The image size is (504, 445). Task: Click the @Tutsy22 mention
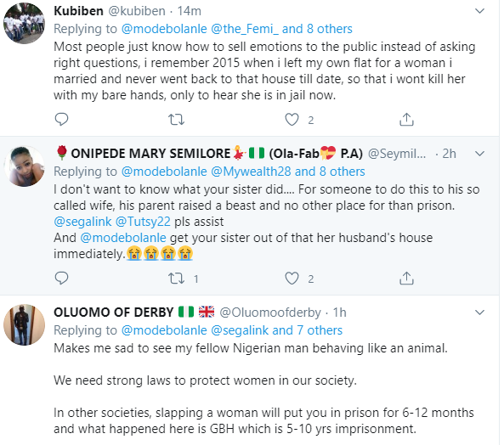[x=143, y=222]
